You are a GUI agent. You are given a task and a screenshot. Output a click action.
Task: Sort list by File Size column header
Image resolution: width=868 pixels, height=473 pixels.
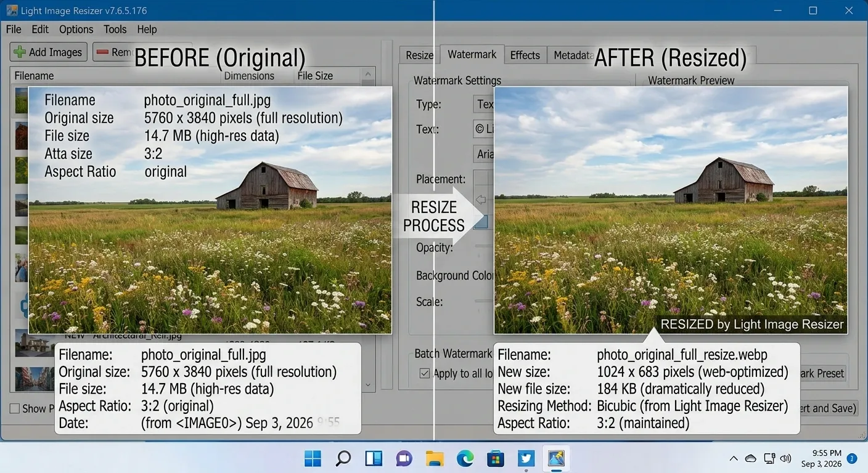tap(327, 76)
